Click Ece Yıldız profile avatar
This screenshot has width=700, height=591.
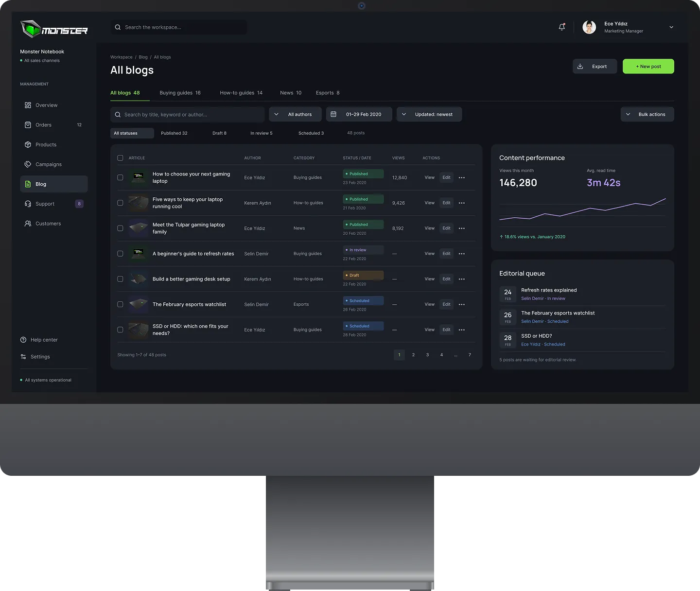(x=589, y=27)
